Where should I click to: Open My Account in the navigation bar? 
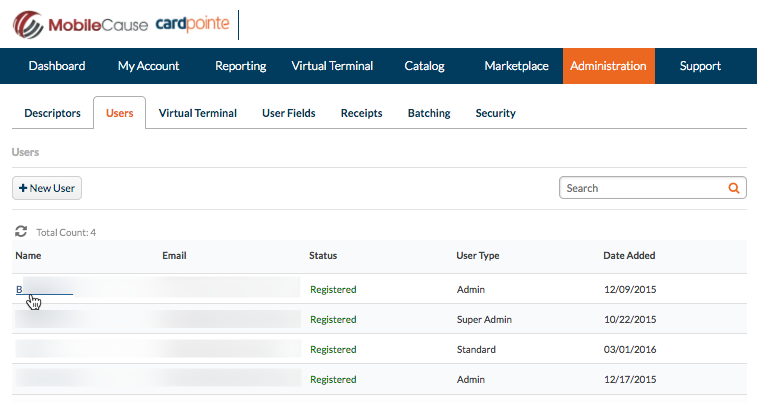click(x=149, y=66)
